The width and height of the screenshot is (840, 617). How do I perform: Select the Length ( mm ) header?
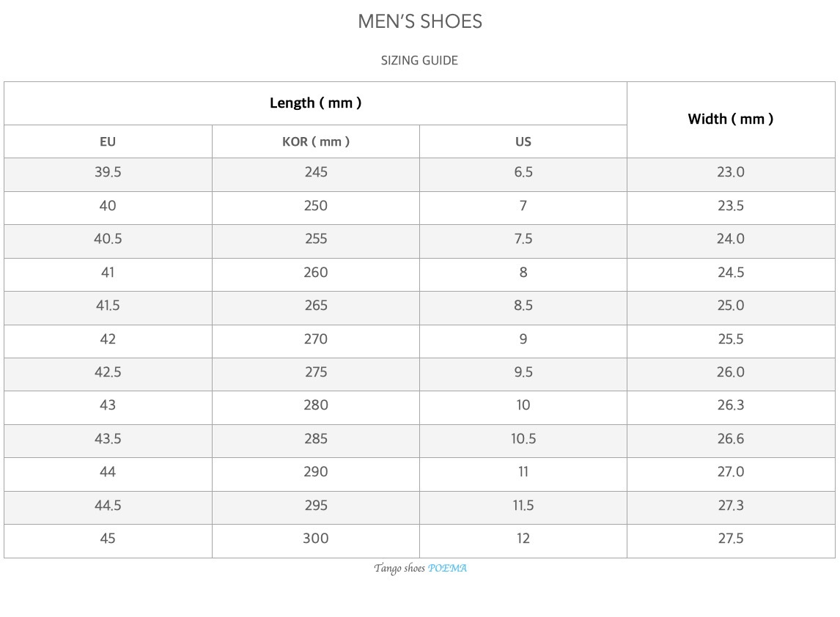pyautogui.click(x=315, y=103)
